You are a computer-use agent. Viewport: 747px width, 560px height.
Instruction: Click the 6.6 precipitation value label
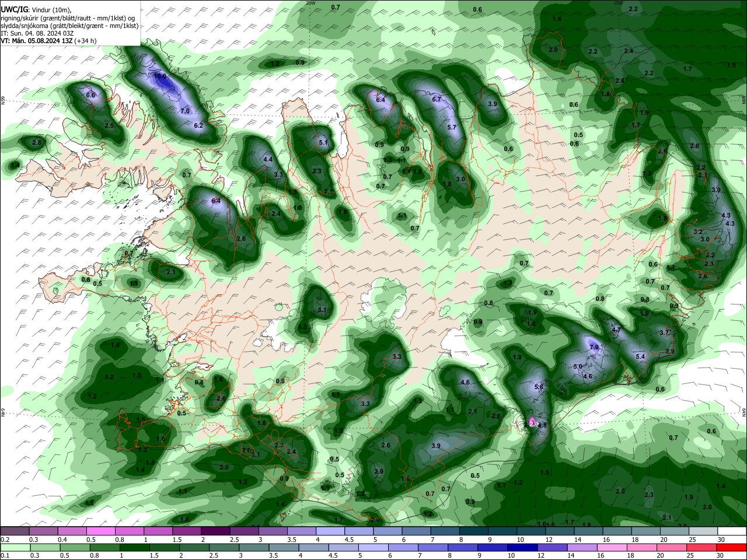click(x=90, y=95)
